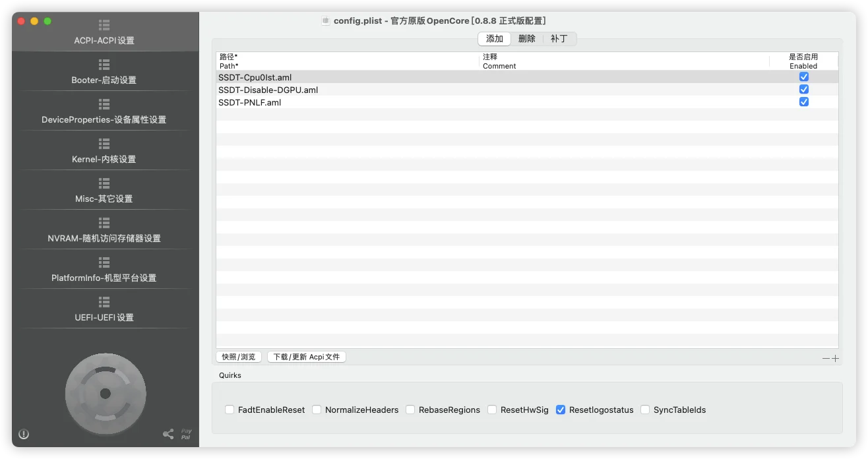The height and width of the screenshot is (459, 868).
Task: Disable the Resetlogostatus quirk
Action: click(561, 410)
